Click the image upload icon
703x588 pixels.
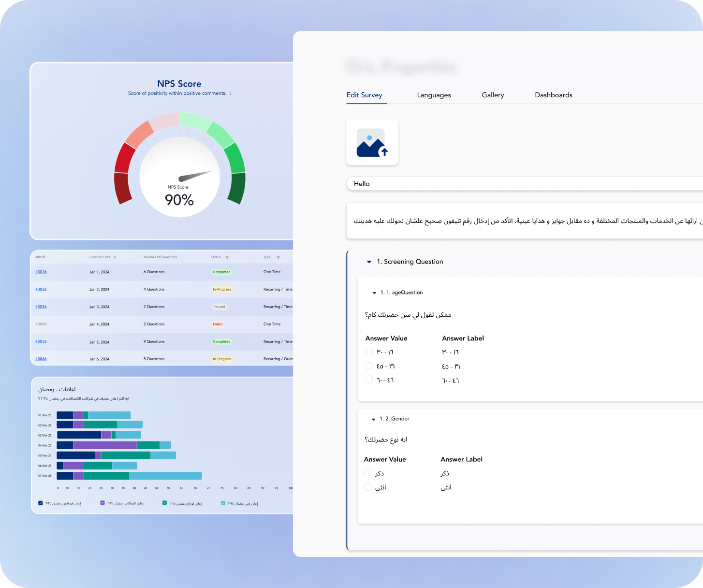[x=372, y=143]
